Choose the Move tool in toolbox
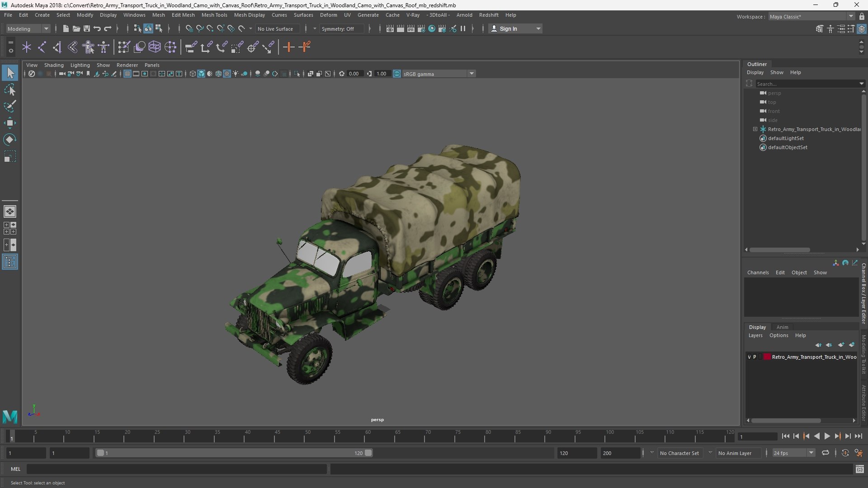The width and height of the screenshot is (868, 488). (10, 123)
